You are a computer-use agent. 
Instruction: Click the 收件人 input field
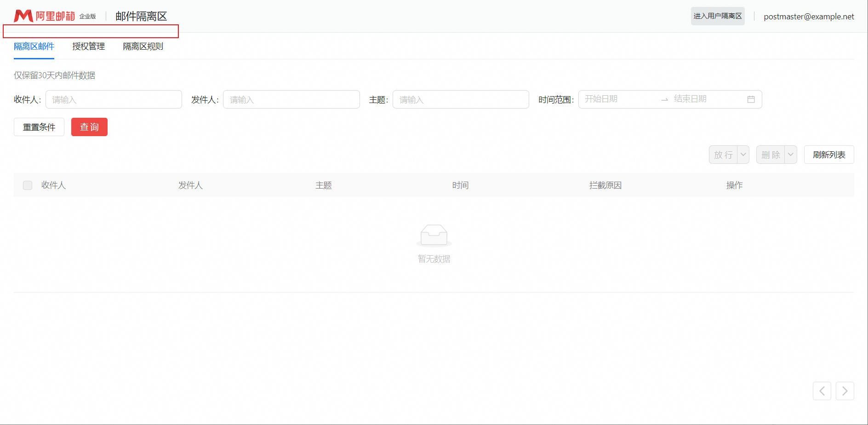(114, 99)
